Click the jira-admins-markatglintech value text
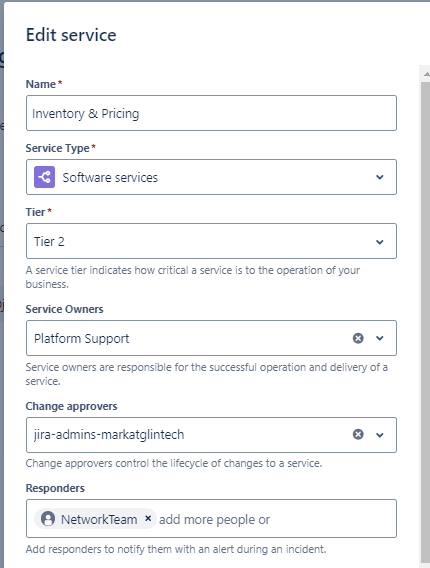 pos(109,434)
